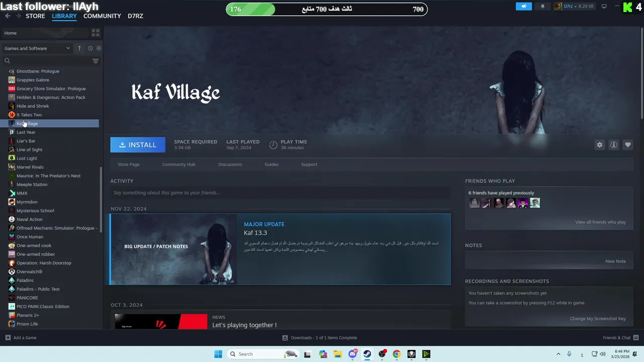Open the Windows Start menu
Image resolution: width=644 pixels, height=362 pixels.
coord(218,354)
